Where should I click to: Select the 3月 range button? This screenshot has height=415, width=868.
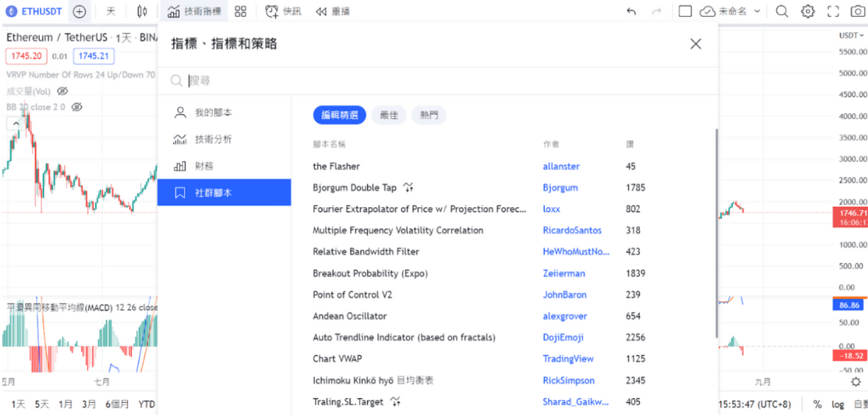tap(89, 404)
